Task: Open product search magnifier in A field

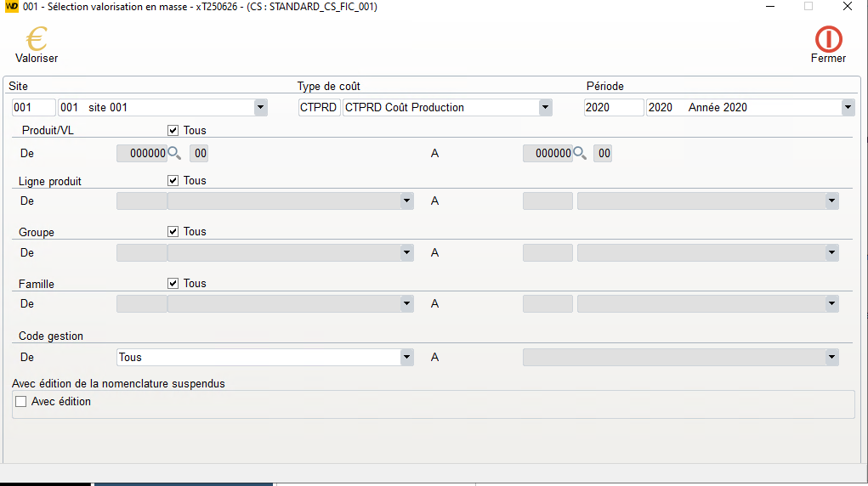Action: pos(581,154)
